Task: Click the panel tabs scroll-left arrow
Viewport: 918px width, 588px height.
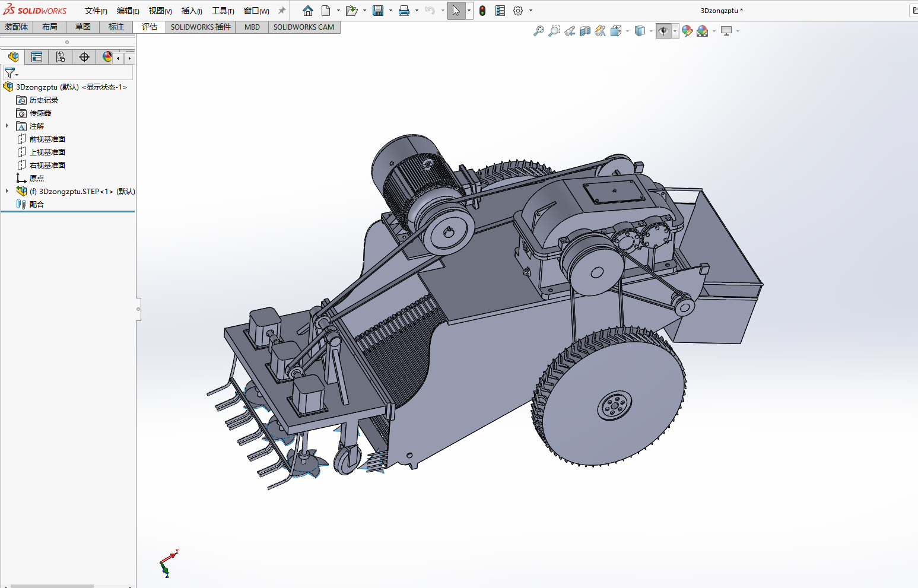Action: (x=118, y=58)
